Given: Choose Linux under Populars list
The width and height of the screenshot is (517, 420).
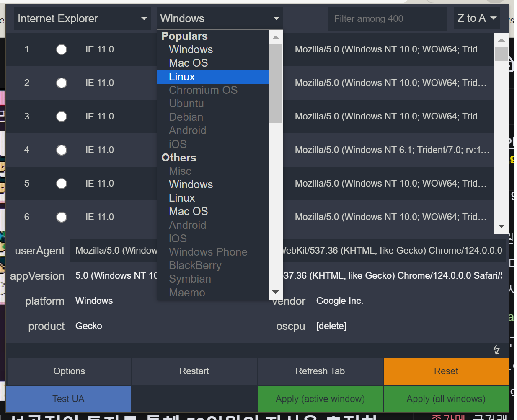Looking at the screenshot, I should point(182,77).
